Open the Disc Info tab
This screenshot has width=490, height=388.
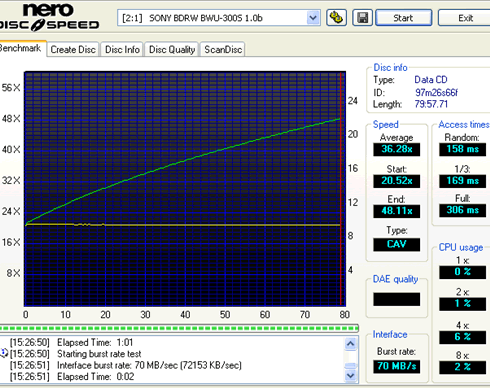point(122,50)
